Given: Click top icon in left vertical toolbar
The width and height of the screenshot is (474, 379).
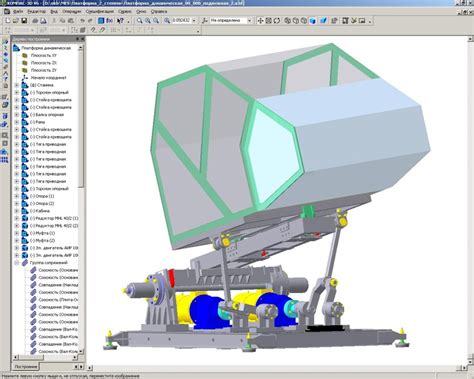Looking at the screenshot, I should pos(5,42).
